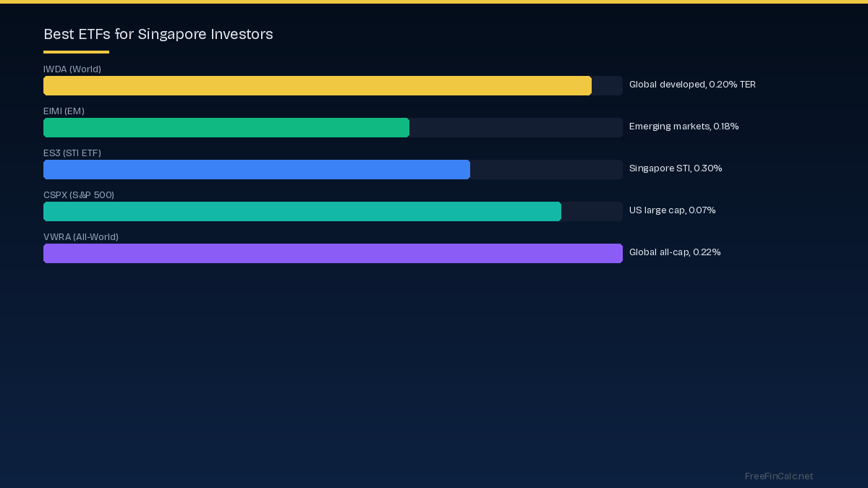
Task: Select the IWDA (World) label
Action: [x=72, y=69]
